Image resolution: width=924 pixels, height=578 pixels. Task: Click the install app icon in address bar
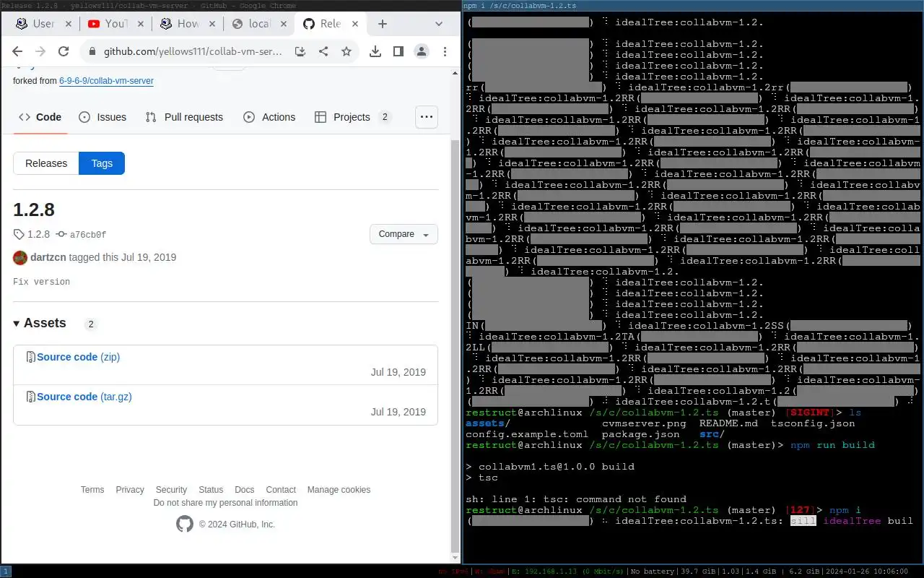pyautogui.click(x=301, y=51)
